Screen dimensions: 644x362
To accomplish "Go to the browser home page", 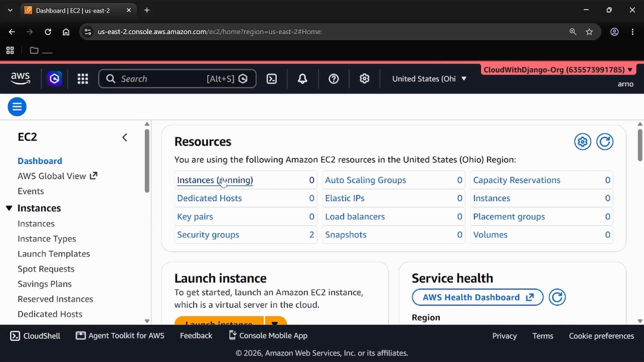I will (x=66, y=32).
